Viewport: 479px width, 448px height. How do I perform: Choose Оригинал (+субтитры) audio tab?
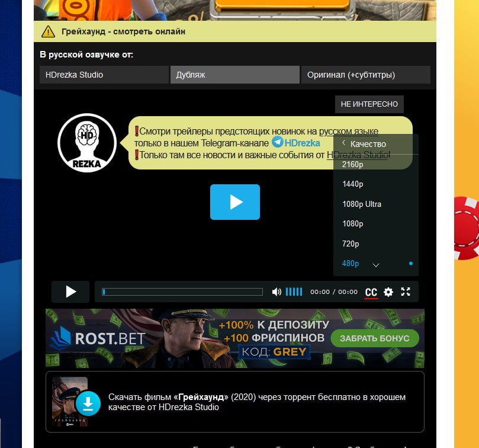click(366, 75)
